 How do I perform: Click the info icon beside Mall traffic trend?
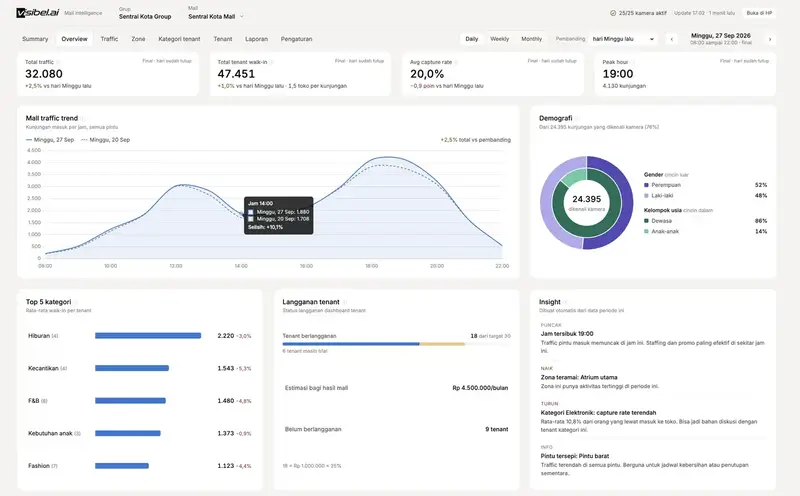(x=83, y=118)
